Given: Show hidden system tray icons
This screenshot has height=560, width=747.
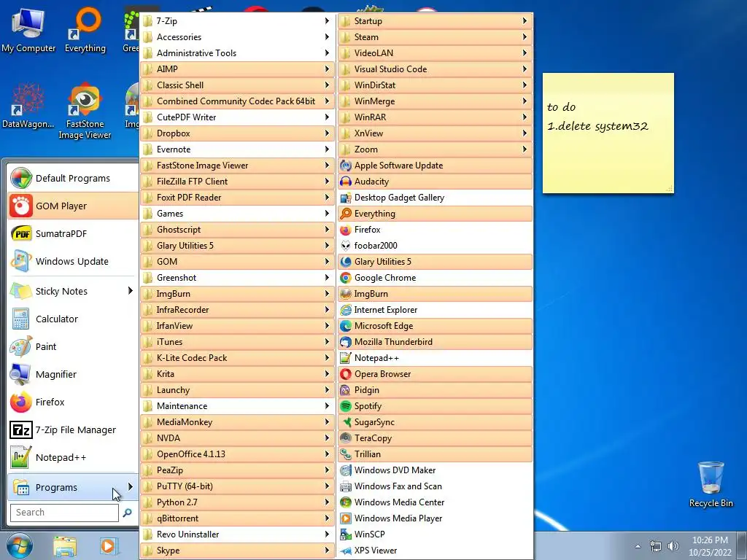Looking at the screenshot, I should tap(638, 546).
